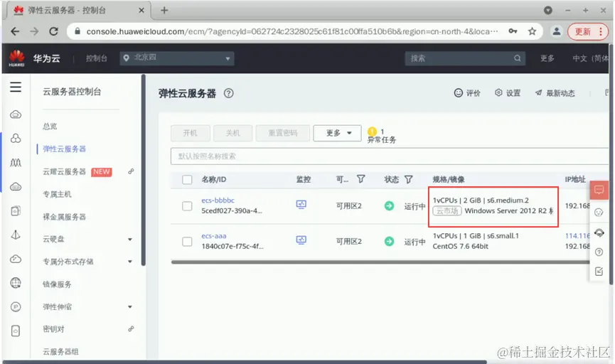Viewport: 615px width, 364px height.
Task: Select 弹性云服务器 in the sidebar
Action: tap(64, 149)
